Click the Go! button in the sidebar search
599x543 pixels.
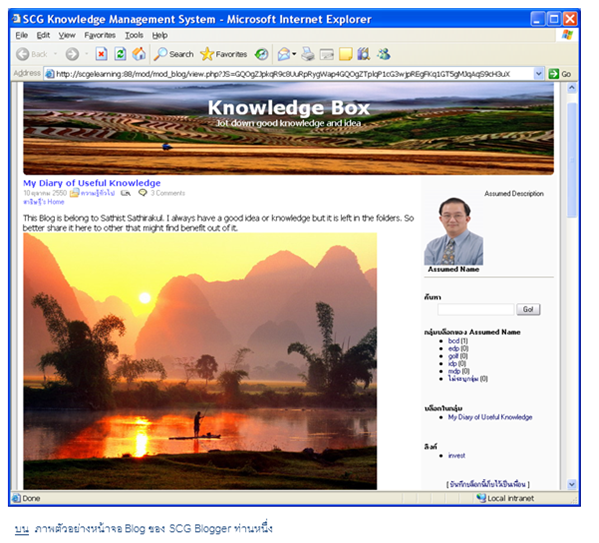point(528,309)
